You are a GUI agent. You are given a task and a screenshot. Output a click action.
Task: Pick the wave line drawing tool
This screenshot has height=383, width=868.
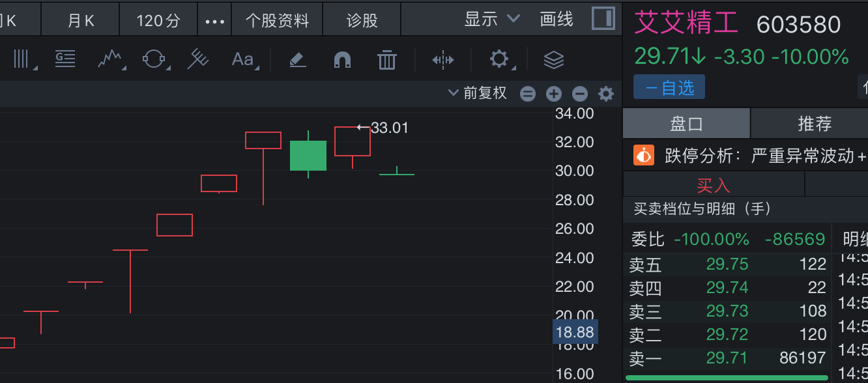[110, 60]
